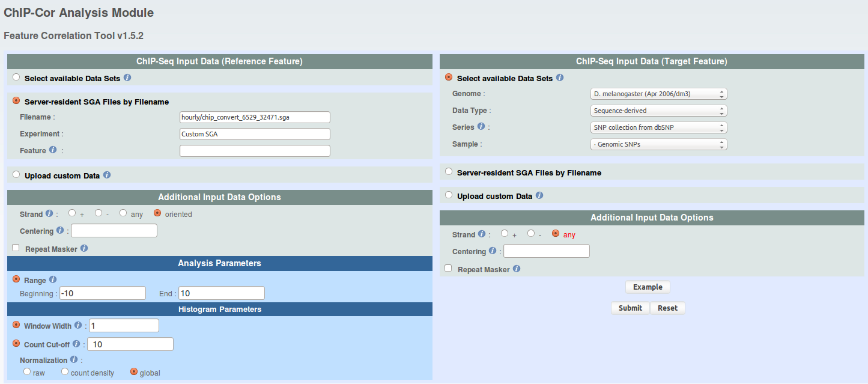
Task: Enable reference feature Repeat Masker checkbox
Action: coord(16,248)
